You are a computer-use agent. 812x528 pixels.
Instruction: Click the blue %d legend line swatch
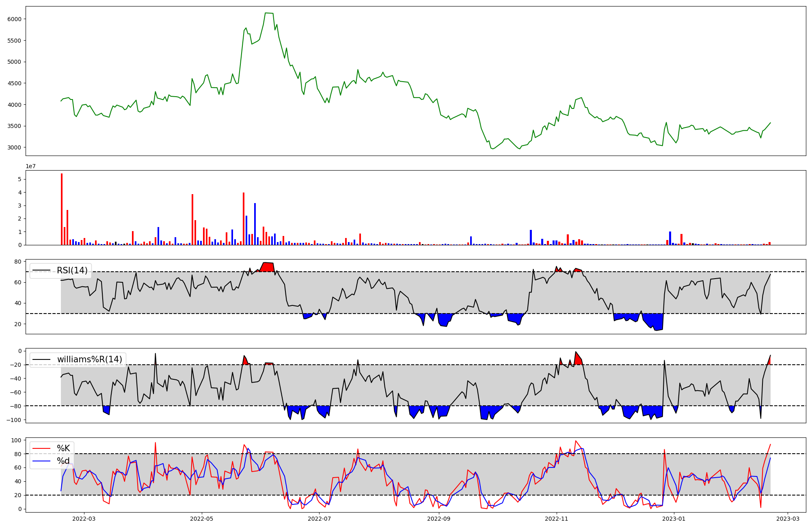(x=41, y=461)
